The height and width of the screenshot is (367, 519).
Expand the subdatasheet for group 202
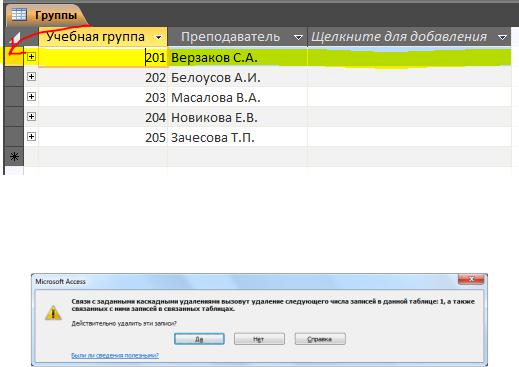coord(31,77)
